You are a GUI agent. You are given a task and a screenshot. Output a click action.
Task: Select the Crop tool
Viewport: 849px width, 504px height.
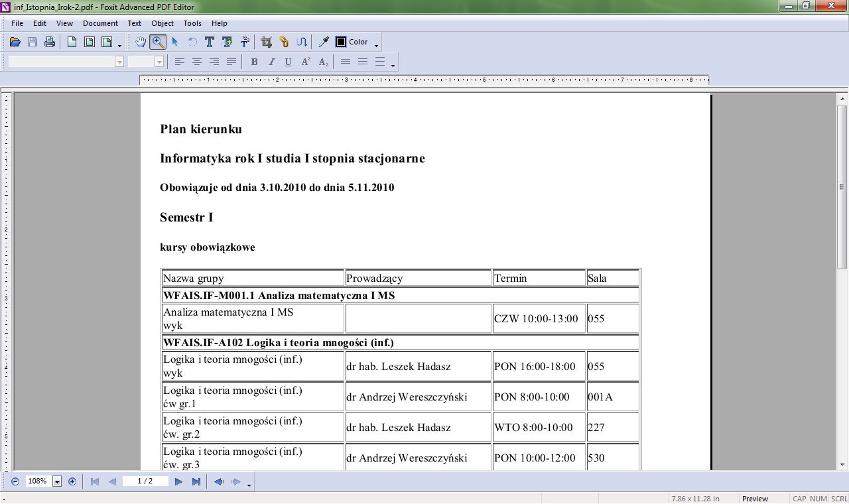(267, 42)
